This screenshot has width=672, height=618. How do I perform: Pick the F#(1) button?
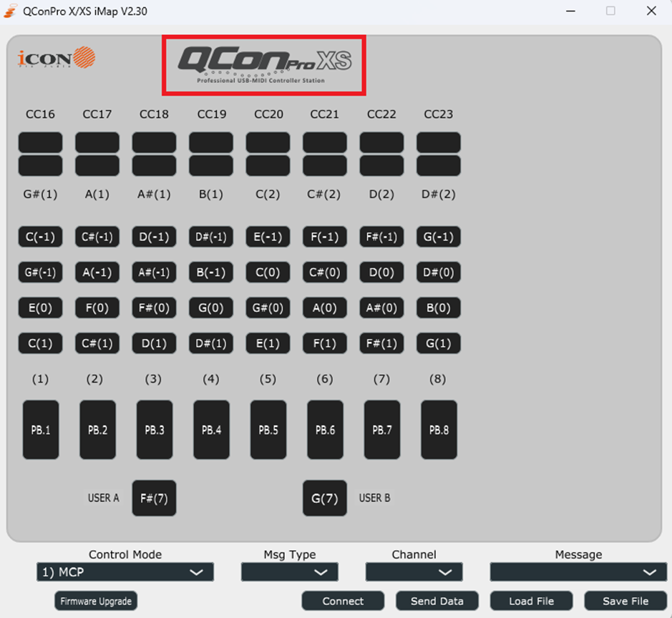382,343
